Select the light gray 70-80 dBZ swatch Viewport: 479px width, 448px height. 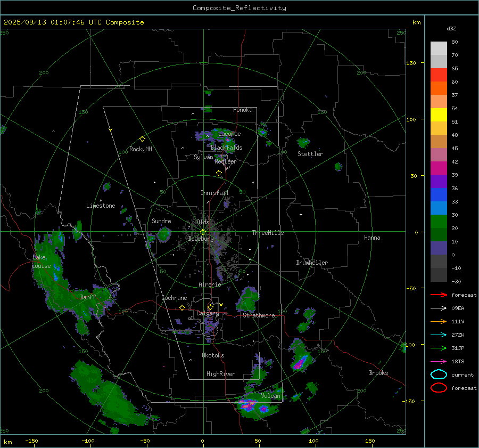(439, 48)
